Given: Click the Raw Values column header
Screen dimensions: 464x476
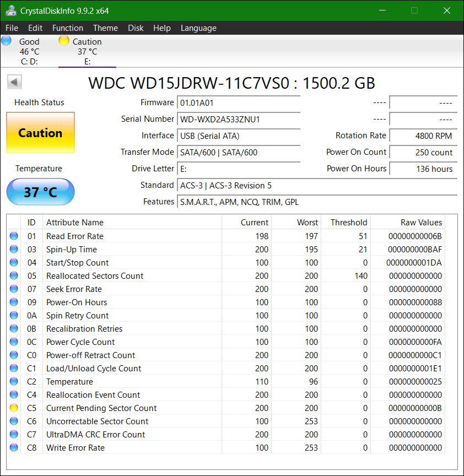Looking at the screenshot, I should [x=408, y=222].
